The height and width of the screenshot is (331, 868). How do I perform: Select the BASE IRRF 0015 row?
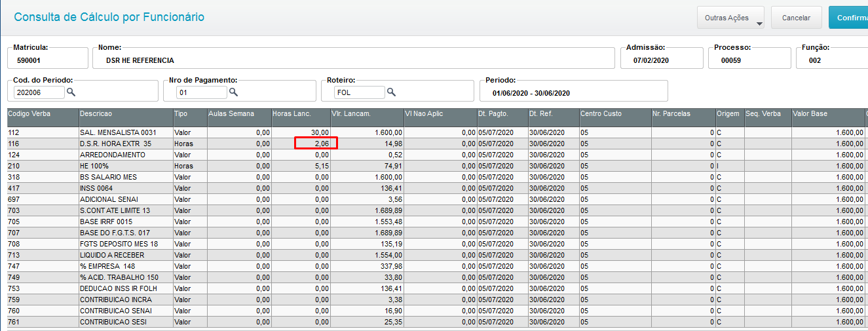point(438,222)
